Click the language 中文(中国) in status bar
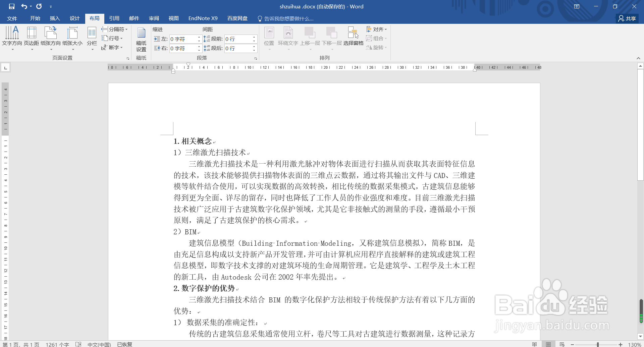 [x=99, y=344]
